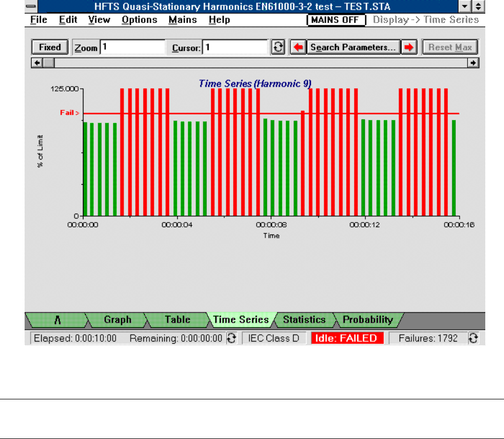Open the Options menu
504x439 pixels.
[139, 20]
